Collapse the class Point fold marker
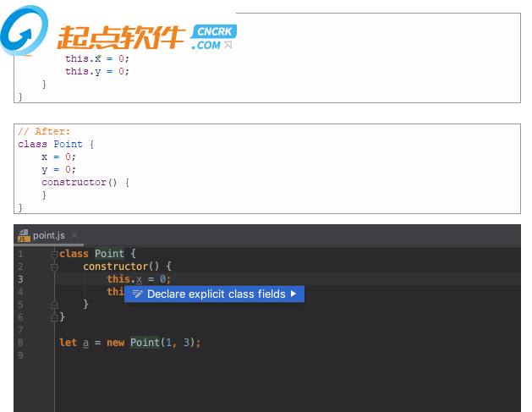This screenshot has height=412, width=532. (x=54, y=254)
